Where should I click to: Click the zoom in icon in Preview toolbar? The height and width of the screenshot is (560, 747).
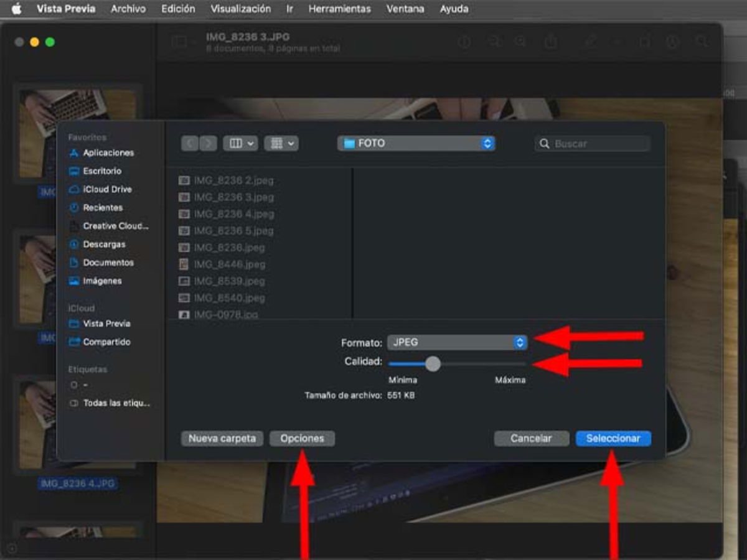point(520,42)
